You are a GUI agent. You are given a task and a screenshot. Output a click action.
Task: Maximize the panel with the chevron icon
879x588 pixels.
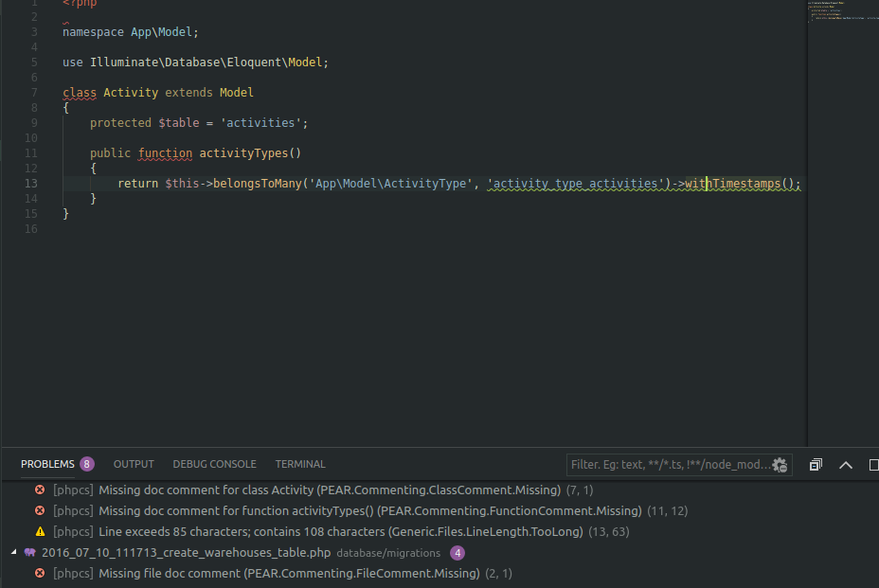[845, 465]
